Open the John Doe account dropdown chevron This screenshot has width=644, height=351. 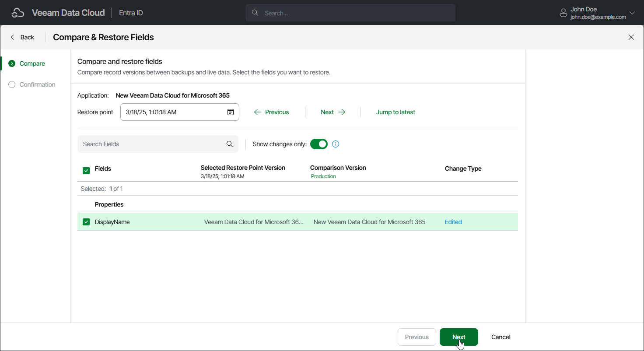click(x=632, y=13)
